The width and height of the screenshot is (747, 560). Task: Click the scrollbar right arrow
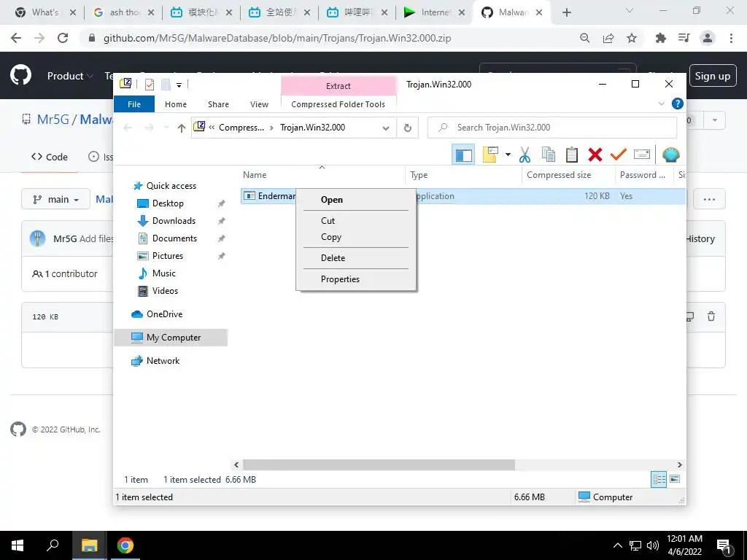pyautogui.click(x=680, y=464)
